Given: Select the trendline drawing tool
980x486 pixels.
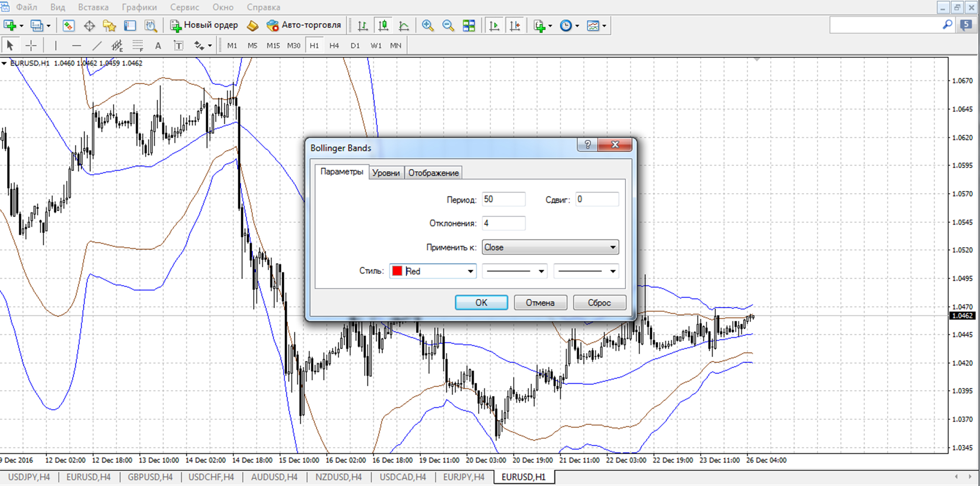Looking at the screenshot, I should tap(96, 46).
